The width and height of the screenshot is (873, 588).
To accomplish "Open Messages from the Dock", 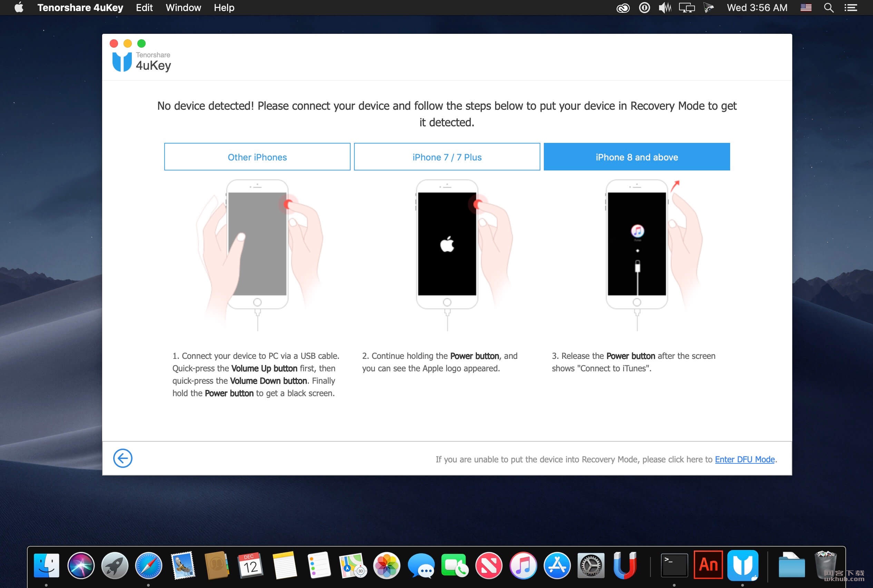I will 421,565.
